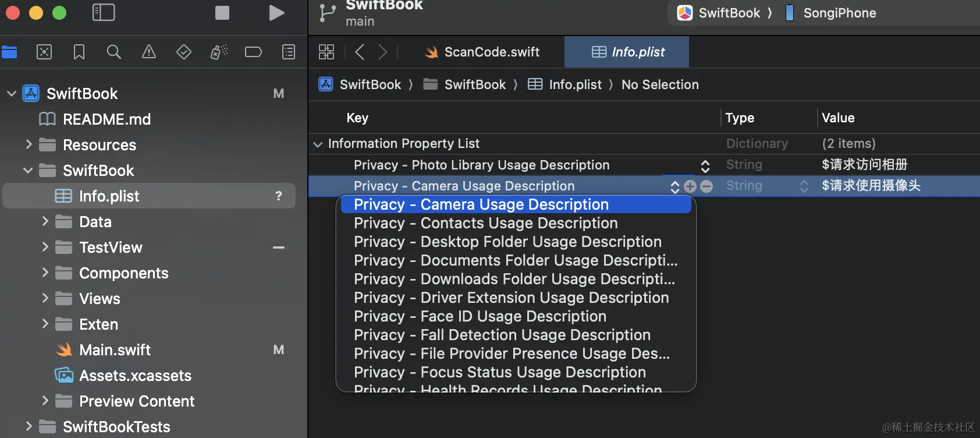Collapse the Information Property List row
Image resolution: width=980 pixels, height=438 pixels.
click(318, 144)
